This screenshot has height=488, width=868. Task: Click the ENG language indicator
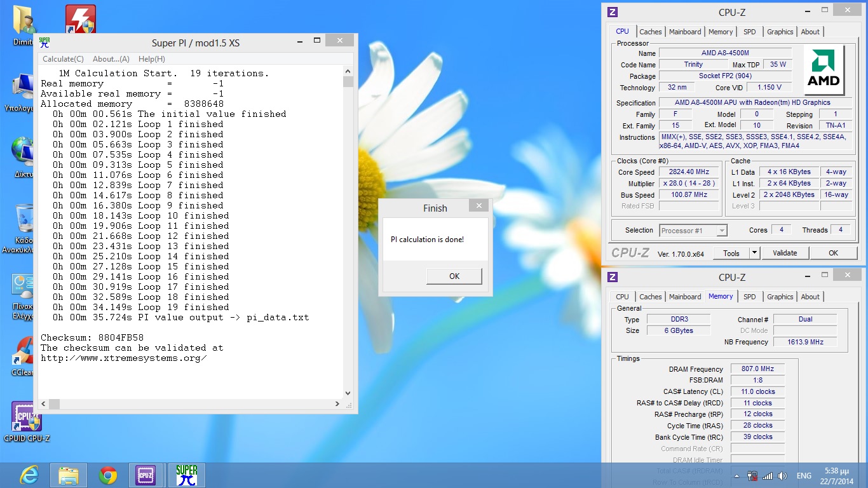click(x=804, y=476)
